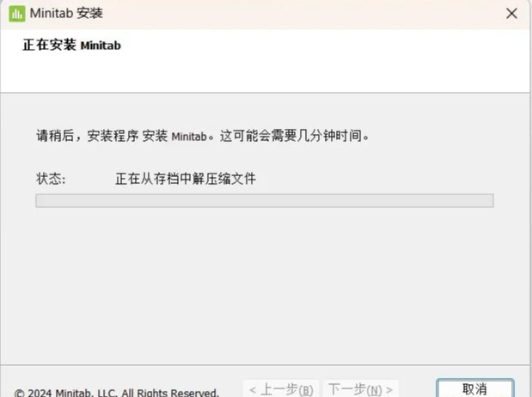Click the small Minitab word in the instruction sentence
This screenshot has height=397, width=532.
189,137
